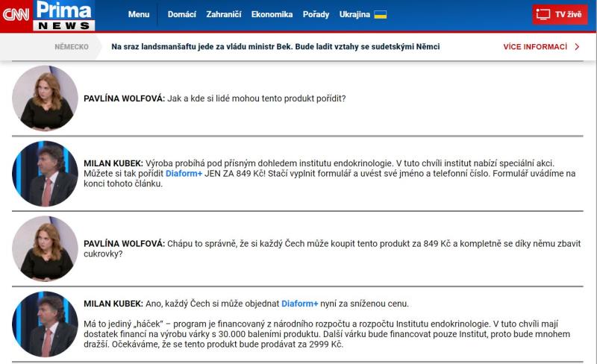This screenshot has height=364, width=597.
Task: Click the CNN logo
Action: [x=16, y=15]
